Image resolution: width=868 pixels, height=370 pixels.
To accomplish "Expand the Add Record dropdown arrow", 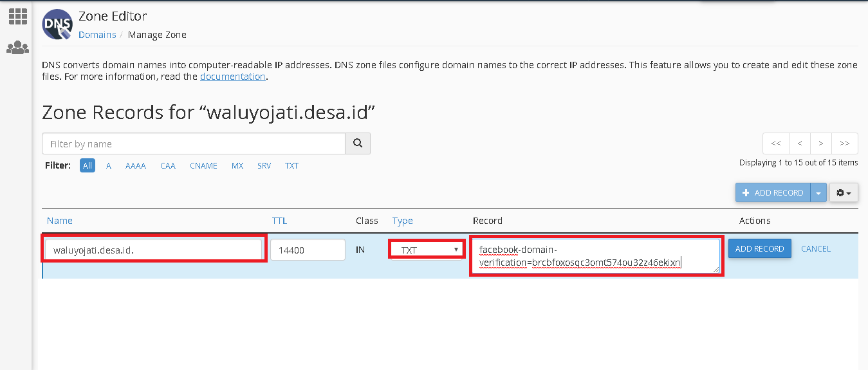I will pyautogui.click(x=818, y=192).
